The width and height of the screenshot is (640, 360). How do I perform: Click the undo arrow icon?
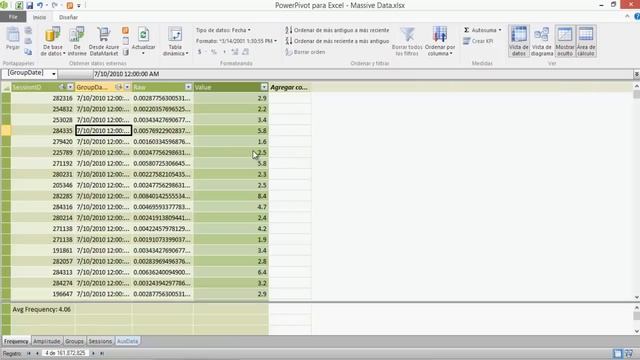coord(40,5)
